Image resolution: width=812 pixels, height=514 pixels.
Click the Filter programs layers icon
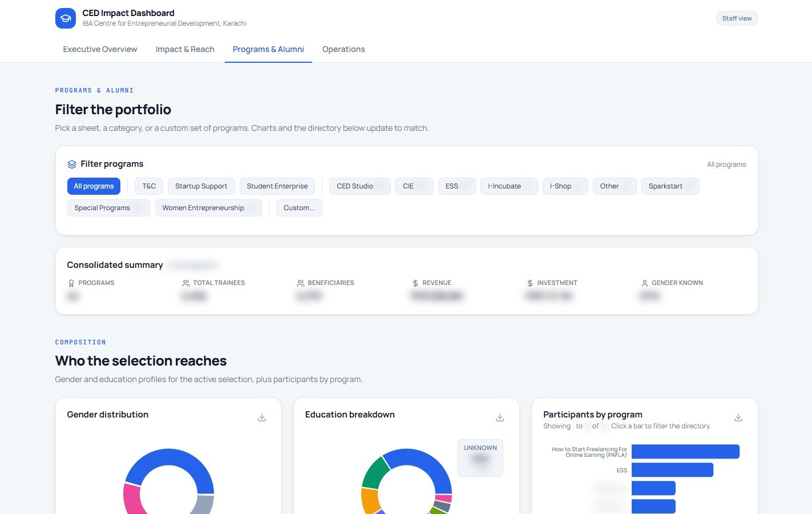click(72, 164)
